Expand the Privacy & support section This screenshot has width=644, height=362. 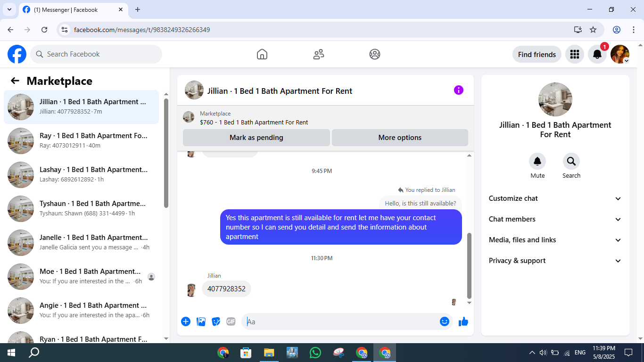555,261
